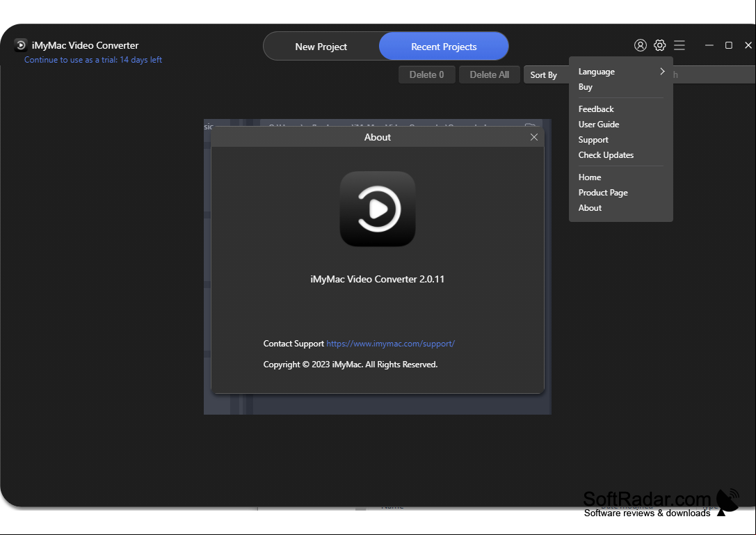Click the large converter logo in About dialog
Viewport: 756px width, 535px height.
point(378,209)
